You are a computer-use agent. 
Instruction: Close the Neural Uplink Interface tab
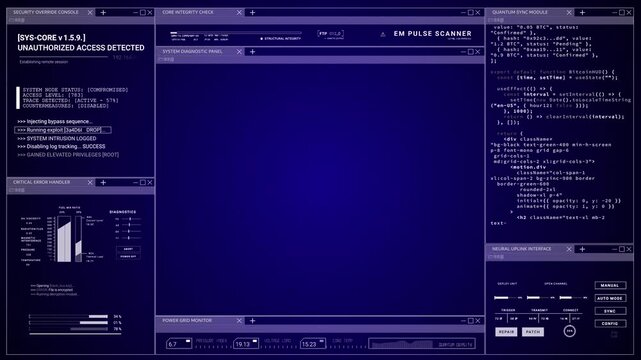(569, 249)
